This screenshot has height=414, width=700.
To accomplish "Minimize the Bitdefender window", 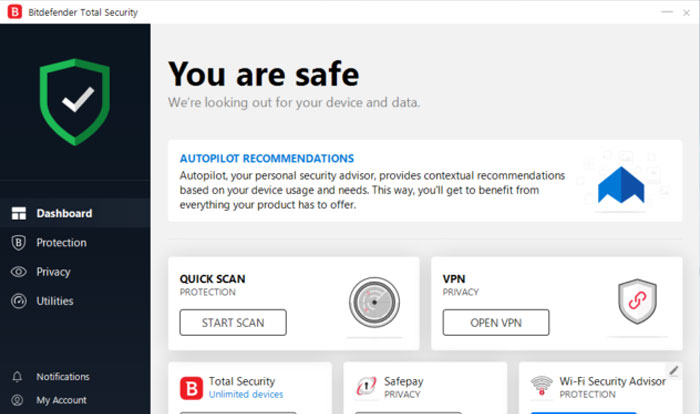I will pyautogui.click(x=639, y=12).
